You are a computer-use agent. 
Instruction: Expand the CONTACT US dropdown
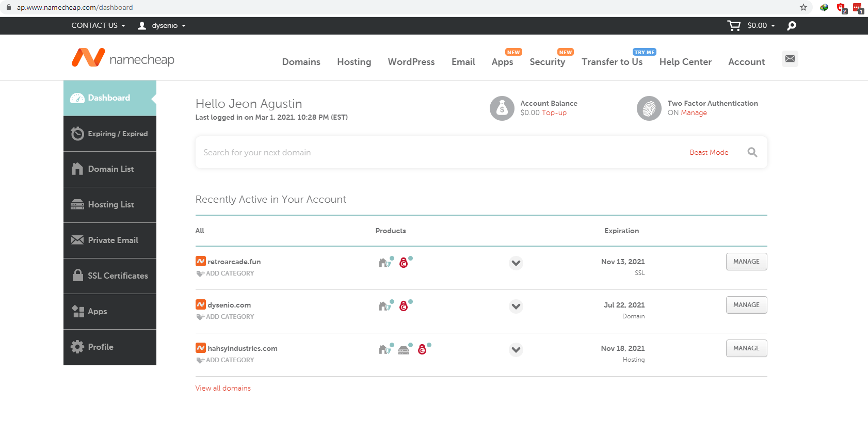98,25
